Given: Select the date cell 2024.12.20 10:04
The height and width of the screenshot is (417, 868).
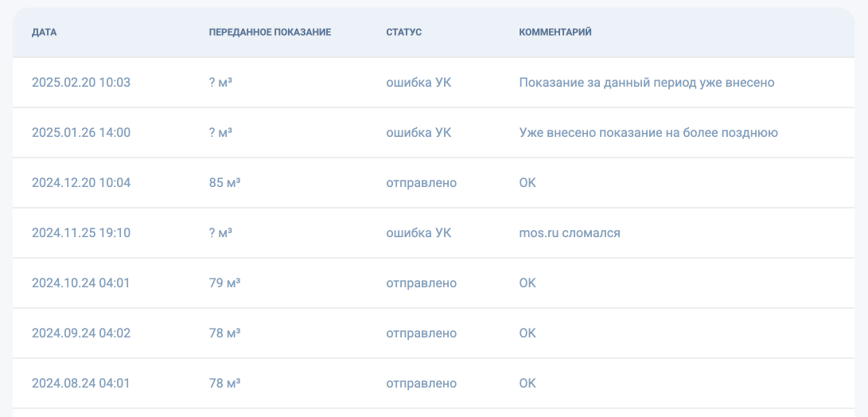Looking at the screenshot, I should (x=81, y=183).
